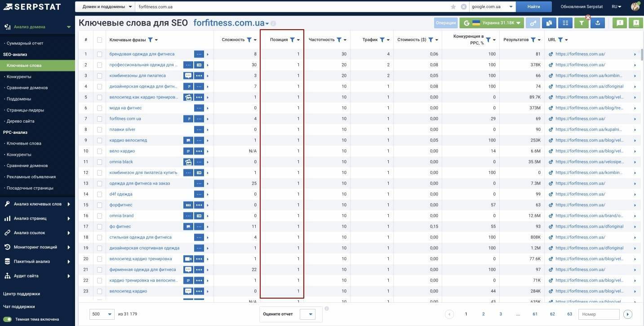This screenshot has height=326, width=644.
Task: Filter the Сложность column
Action: 249,40
